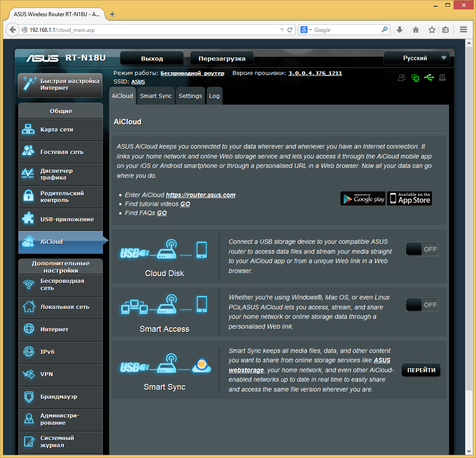The image size is (476, 458).
Task: Open browser downloads arrow icon
Action: point(400,30)
